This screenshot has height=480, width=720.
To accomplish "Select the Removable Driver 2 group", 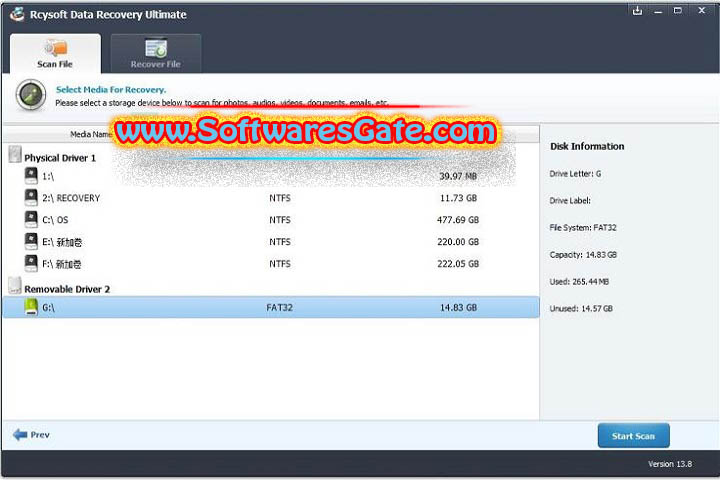I will [67, 289].
